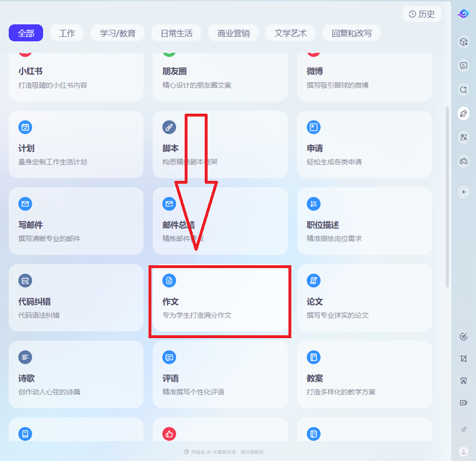The height and width of the screenshot is (461, 476).
Task: Click the mail icon on 邮件总结 card
Action: pyautogui.click(x=169, y=204)
